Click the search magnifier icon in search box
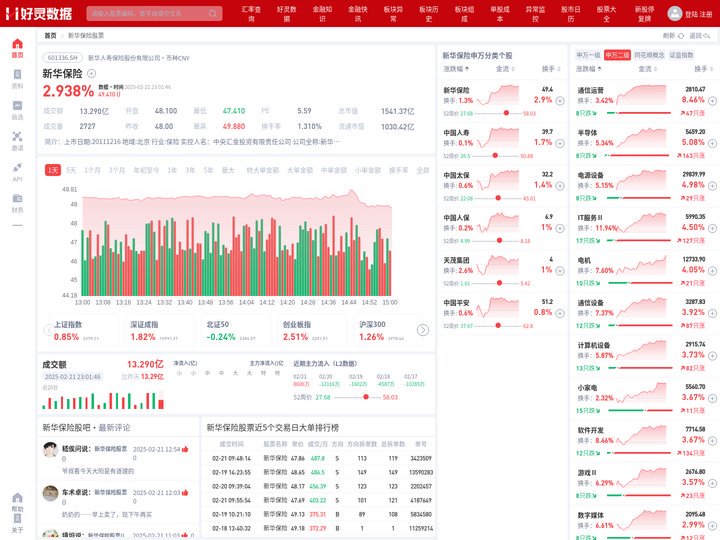 213,13
